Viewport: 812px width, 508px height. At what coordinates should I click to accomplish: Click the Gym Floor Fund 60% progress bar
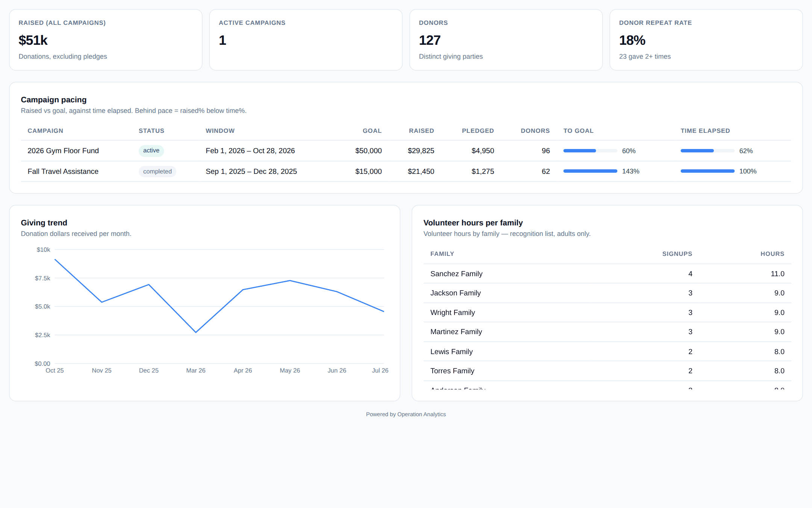click(590, 151)
